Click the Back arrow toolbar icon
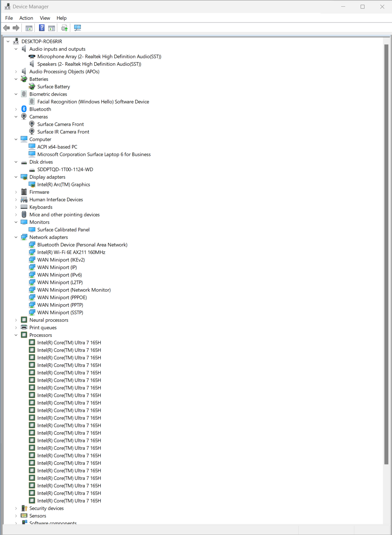This screenshot has height=535, width=392. (x=6, y=28)
